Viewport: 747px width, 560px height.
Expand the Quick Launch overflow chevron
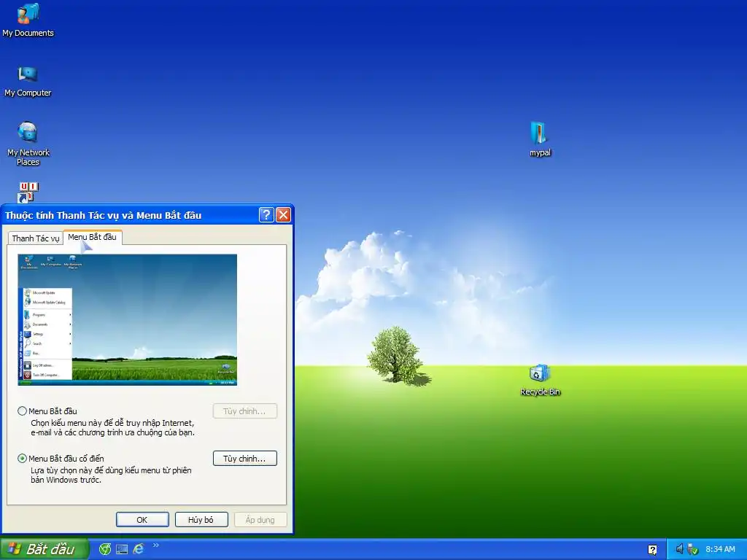coord(156,545)
